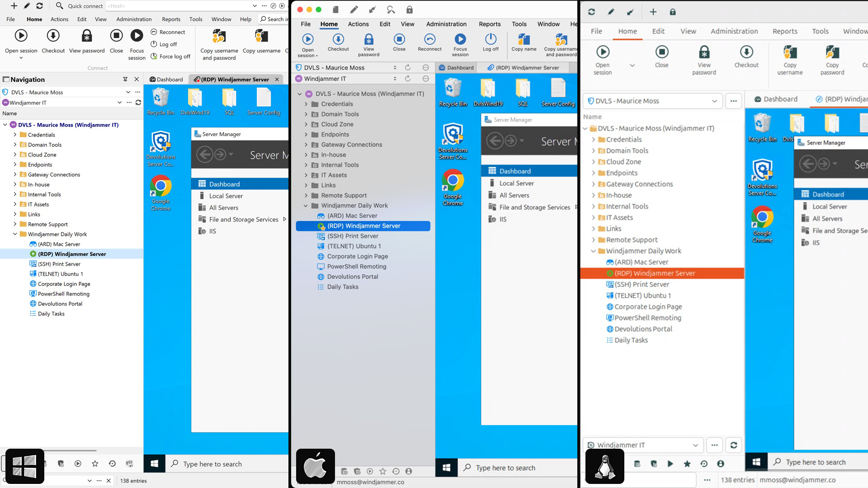This screenshot has width=868, height=488.
Task: Switch to Dashboard tab in Windows window
Action: 166,79
